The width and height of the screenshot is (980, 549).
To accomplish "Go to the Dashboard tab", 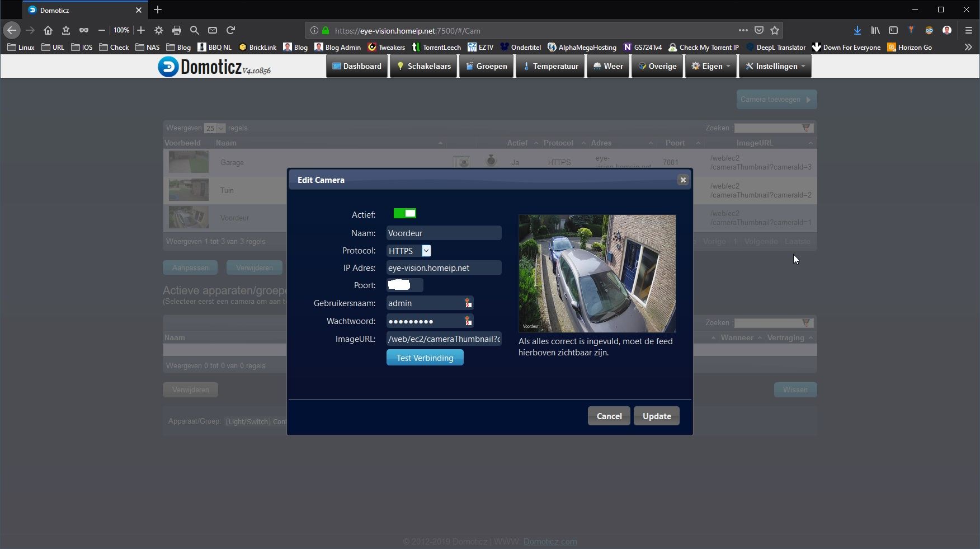I will point(357,66).
